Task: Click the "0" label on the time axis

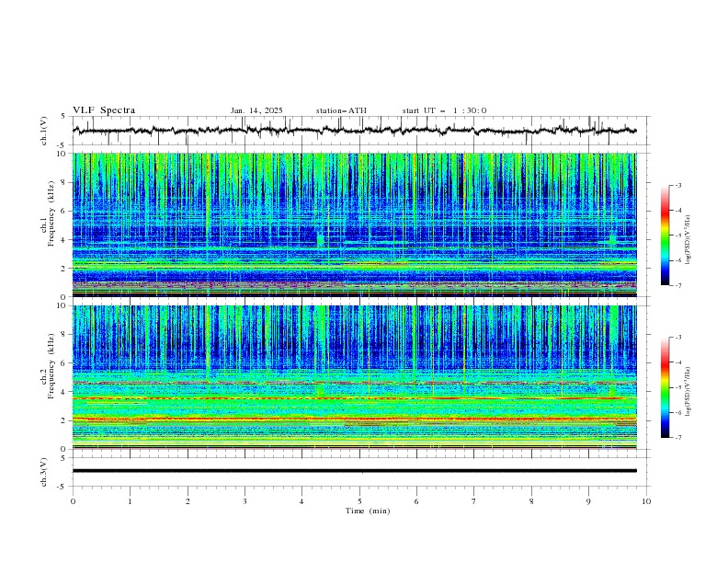Action: (73, 501)
